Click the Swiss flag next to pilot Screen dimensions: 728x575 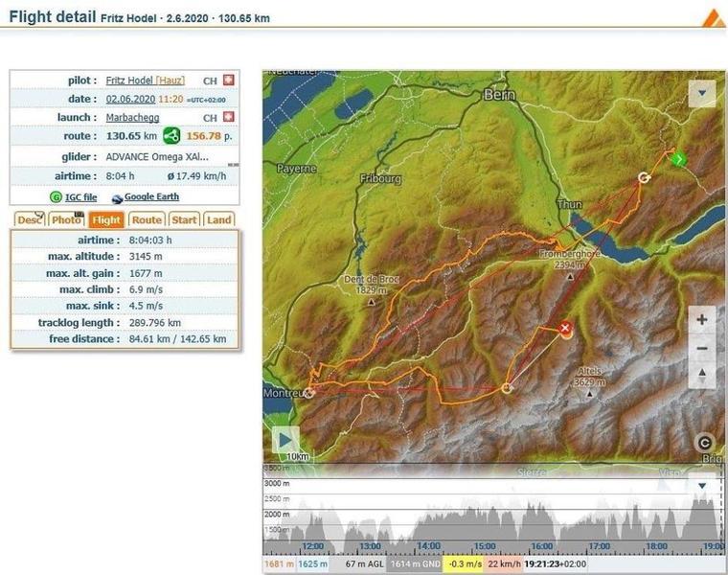pyautogui.click(x=228, y=80)
